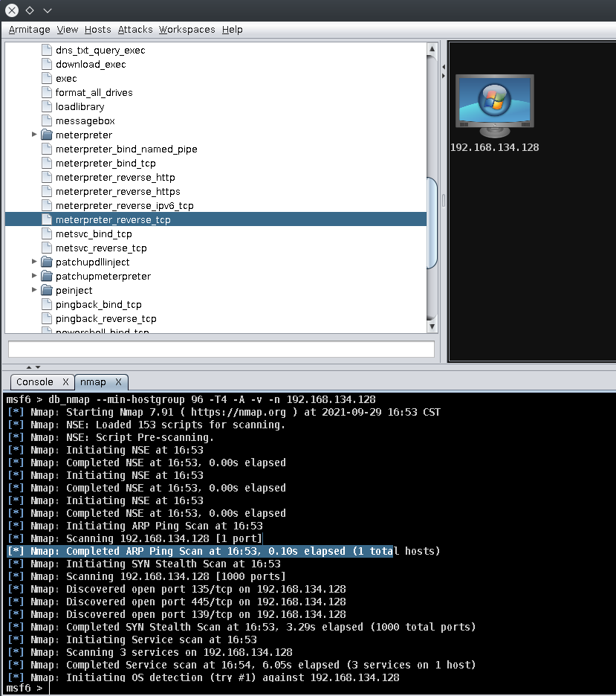Click the pingback_bind_tcp file icon
Viewport: 616px width, 696px height.
[47, 305]
